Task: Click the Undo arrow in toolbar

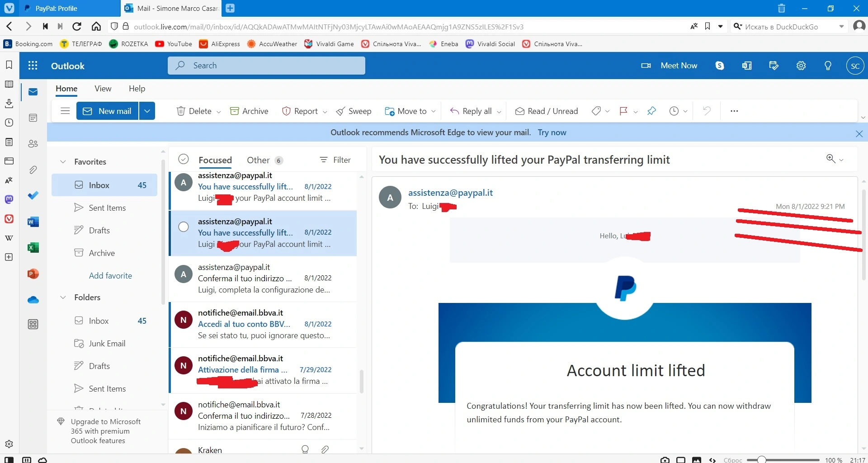Action: click(707, 111)
